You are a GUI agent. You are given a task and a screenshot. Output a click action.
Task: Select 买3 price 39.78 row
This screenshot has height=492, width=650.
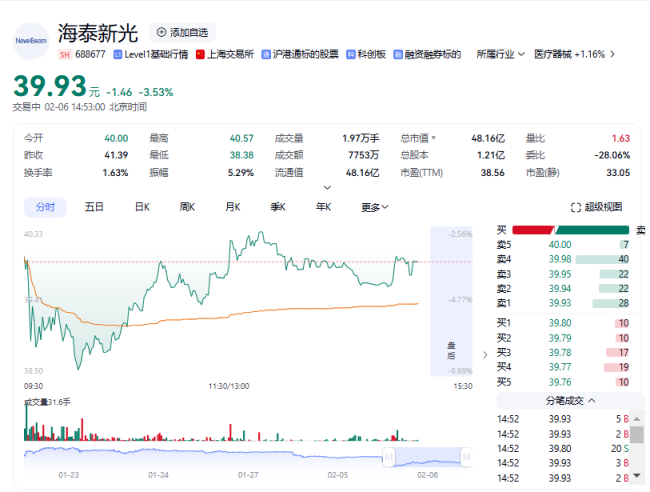tap(563, 353)
